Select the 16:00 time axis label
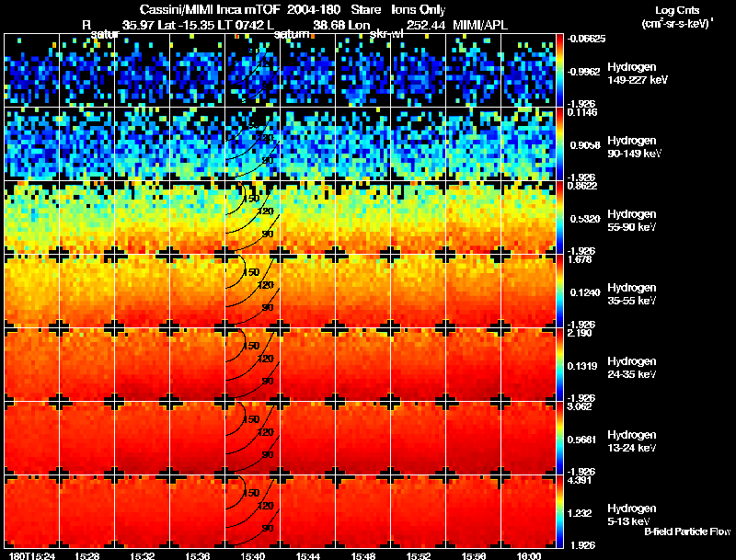The image size is (736, 560). point(528,556)
